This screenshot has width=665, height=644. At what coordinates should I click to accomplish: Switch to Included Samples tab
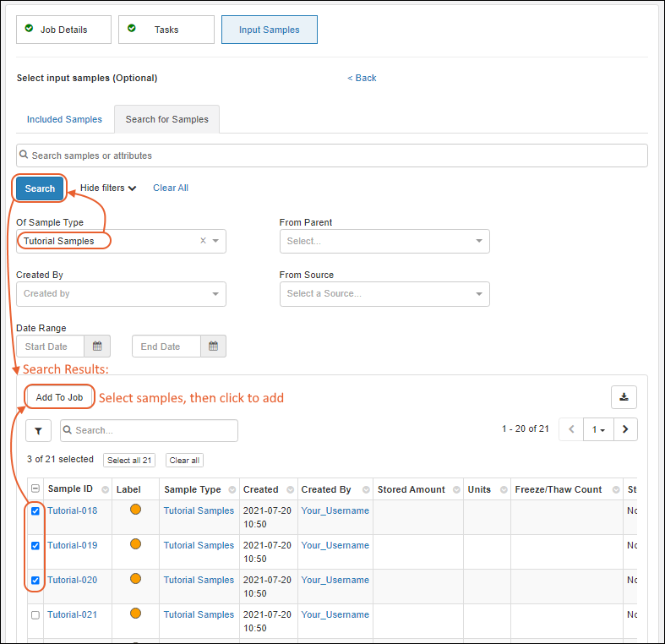click(x=64, y=119)
